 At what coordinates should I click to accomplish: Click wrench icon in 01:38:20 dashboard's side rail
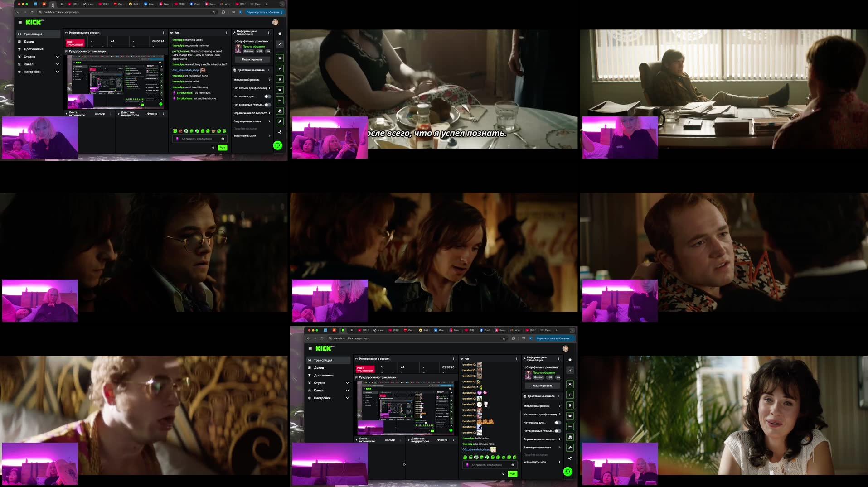[570, 448]
